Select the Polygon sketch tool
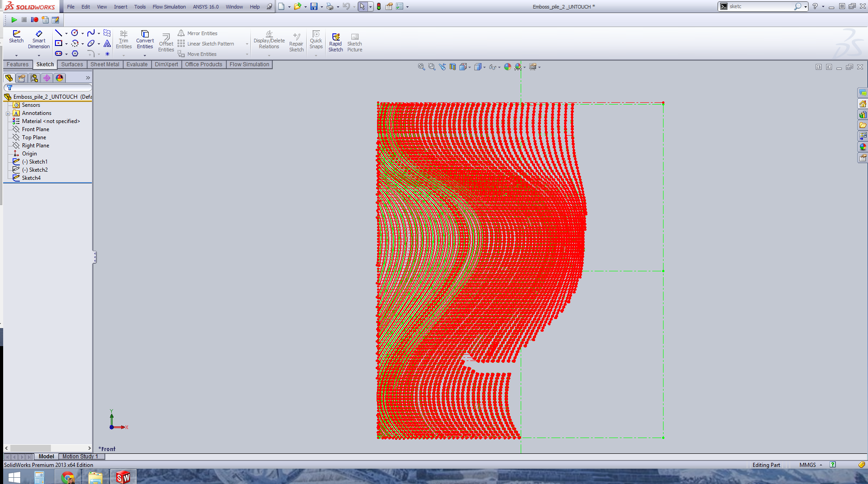Viewport: 868px width, 484px height. point(75,54)
